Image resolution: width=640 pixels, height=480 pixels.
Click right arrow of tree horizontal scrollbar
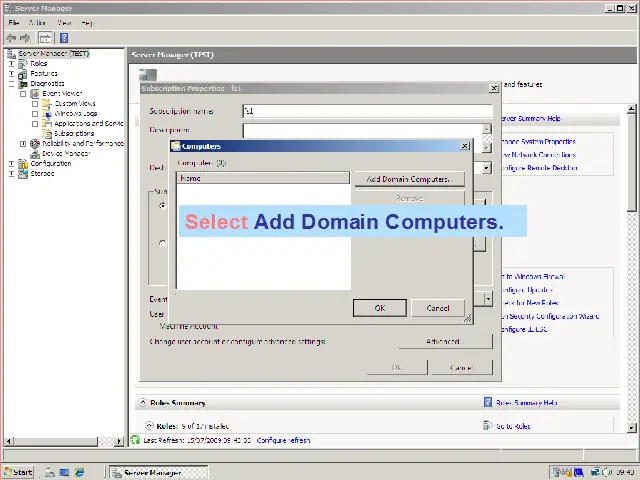point(119,441)
